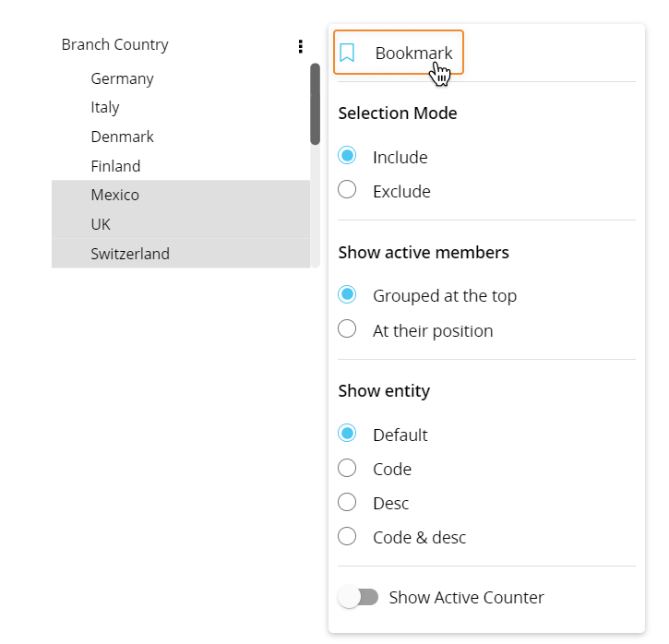Viewport: 669px width, 644px height.
Task: Click the highlighted UK entry
Action: click(x=101, y=224)
